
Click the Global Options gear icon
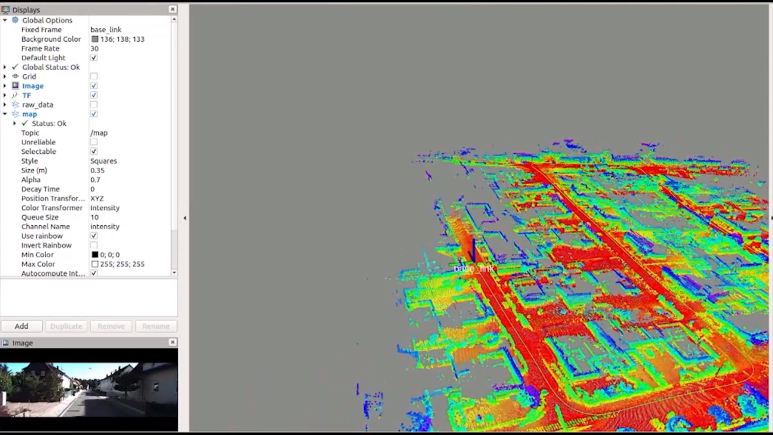point(15,20)
